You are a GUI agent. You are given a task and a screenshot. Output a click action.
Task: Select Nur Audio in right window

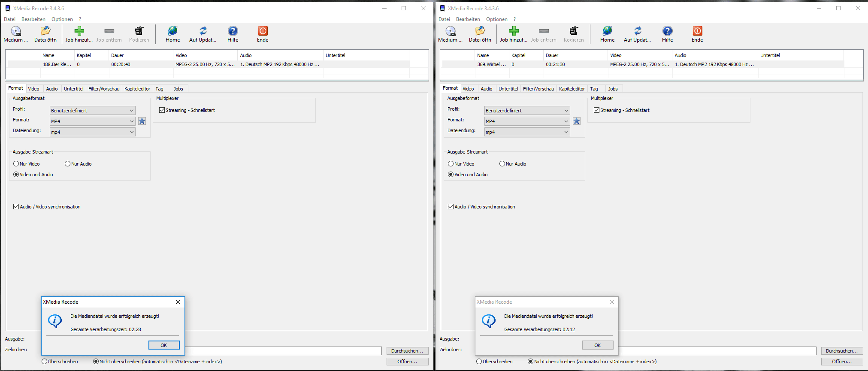tap(502, 164)
